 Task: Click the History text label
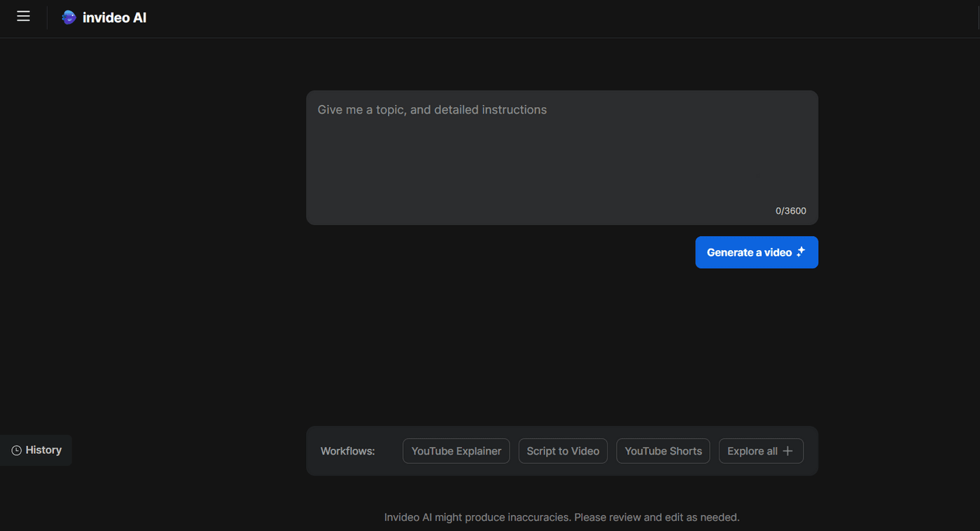click(44, 450)
